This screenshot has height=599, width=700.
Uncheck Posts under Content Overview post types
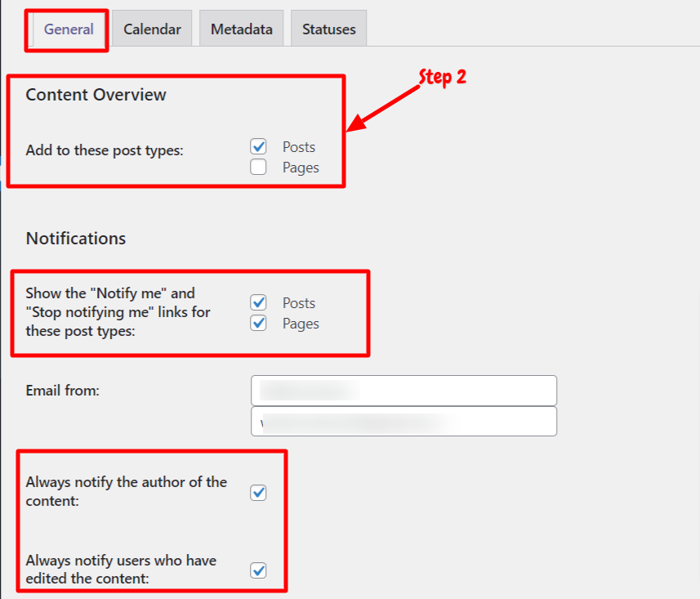pos(258,146)
